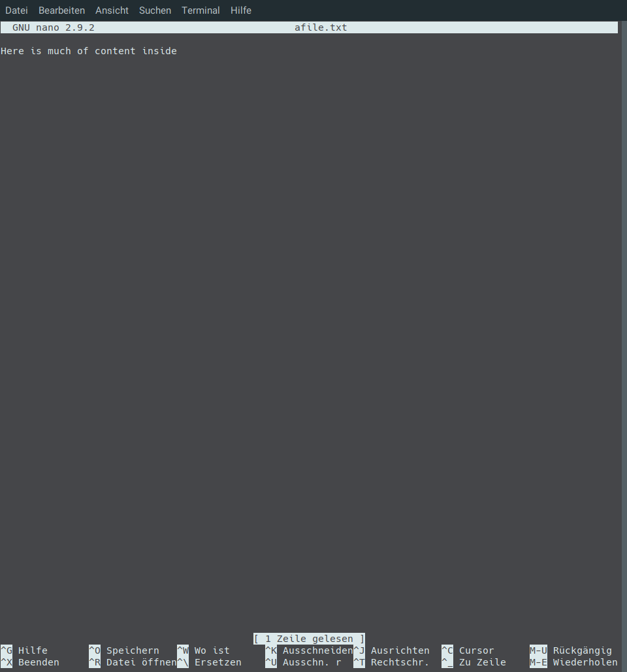The width and height of the screenshot is (627, 672).
Task: Click the ^T Rechtschr. shortcut
Action: (391, 662)
